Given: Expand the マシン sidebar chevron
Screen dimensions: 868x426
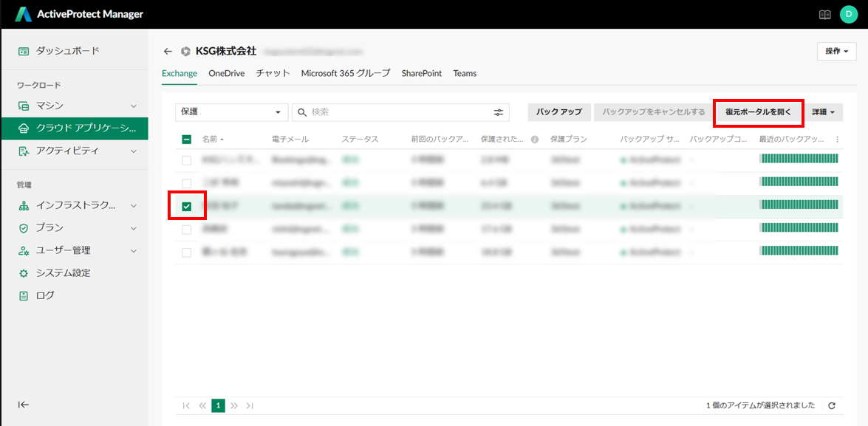Looking at the screenshot, I should 134,106.
